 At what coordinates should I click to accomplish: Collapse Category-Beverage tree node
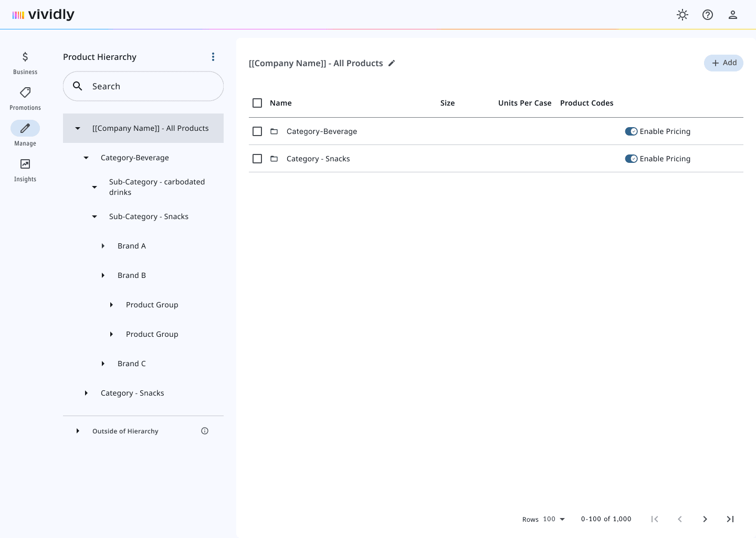tap(86, 158)
